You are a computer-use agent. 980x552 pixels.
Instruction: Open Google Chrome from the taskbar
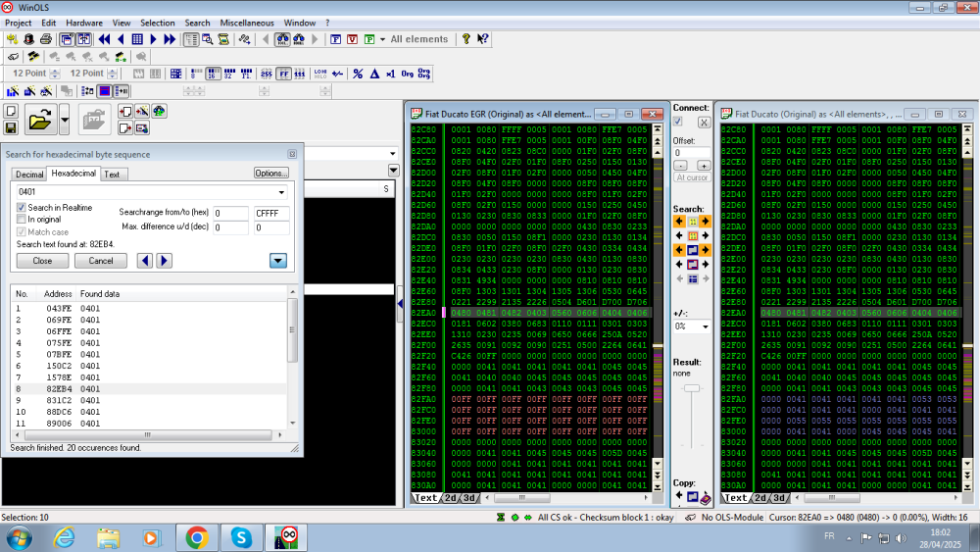197,537
